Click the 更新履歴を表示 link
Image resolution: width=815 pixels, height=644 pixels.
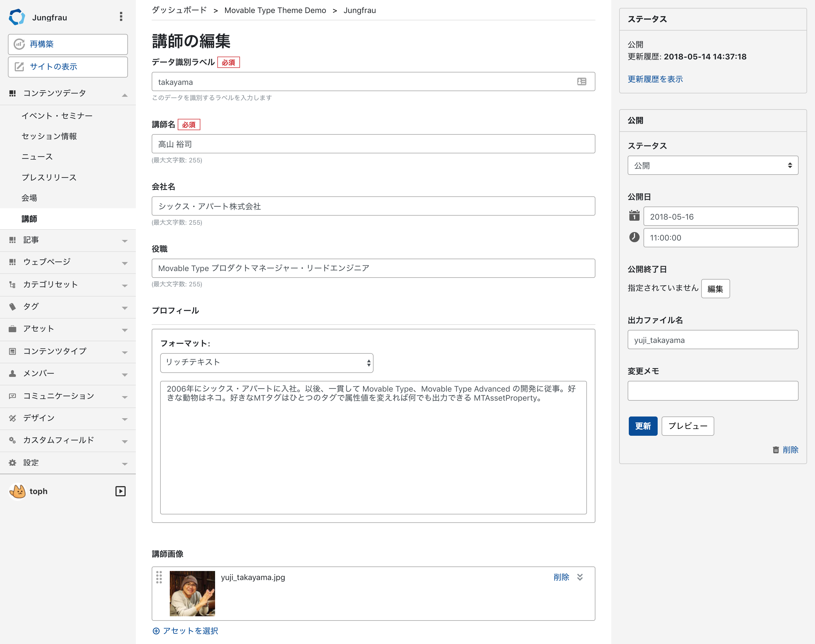(655, 79)
